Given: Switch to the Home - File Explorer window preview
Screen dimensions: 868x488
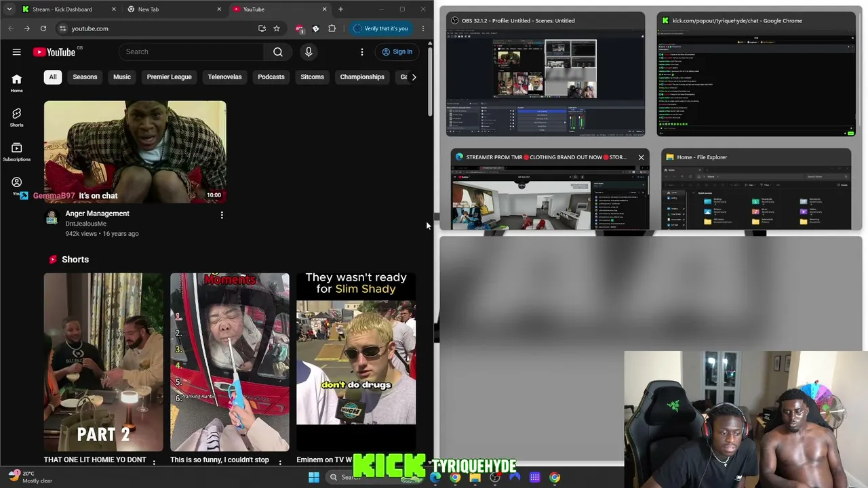Looking at the screenshot, I should (756, 190).
